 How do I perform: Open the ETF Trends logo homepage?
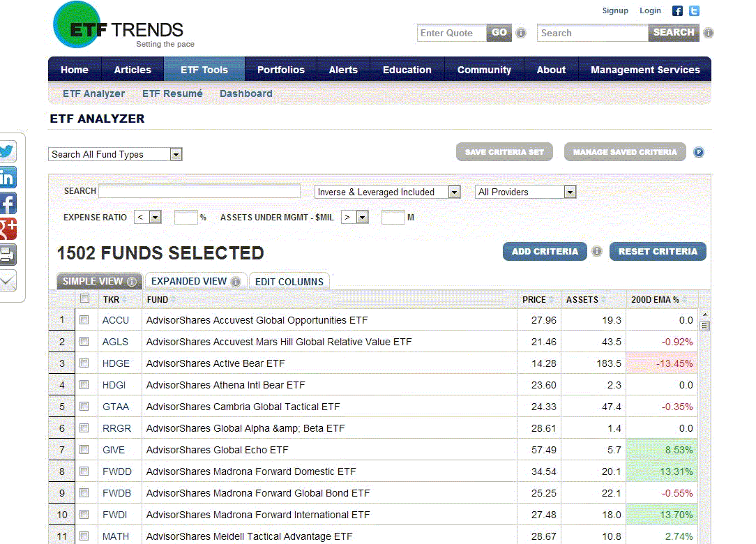[x=123, y=25]
